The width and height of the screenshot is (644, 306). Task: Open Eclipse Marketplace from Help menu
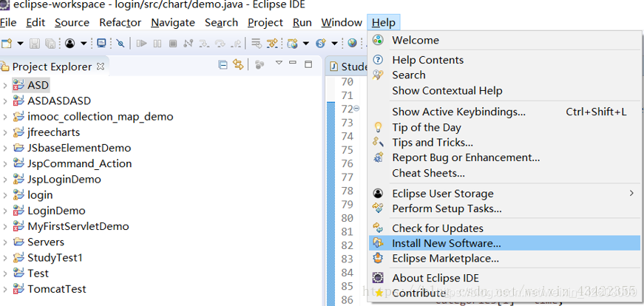coord(505,259)
